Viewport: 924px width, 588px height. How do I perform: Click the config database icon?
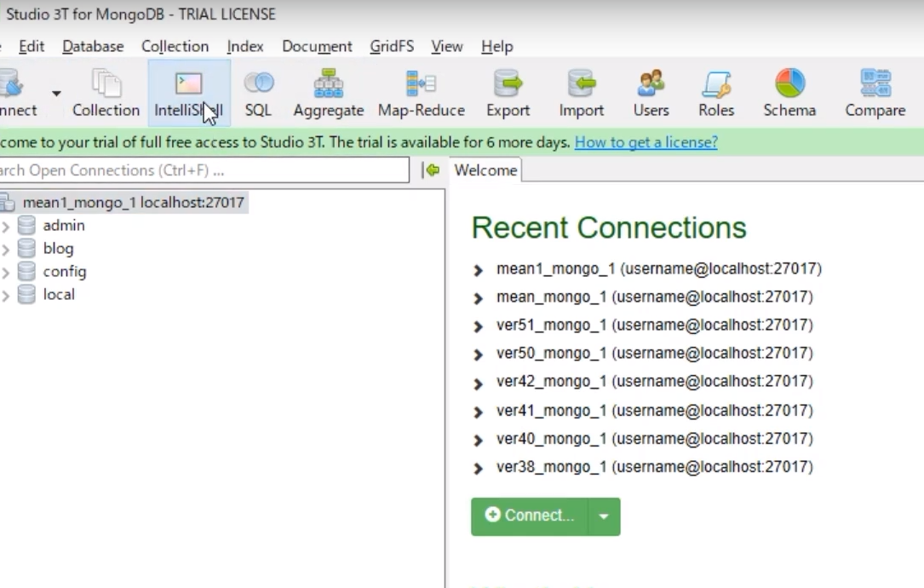(26, 271)
